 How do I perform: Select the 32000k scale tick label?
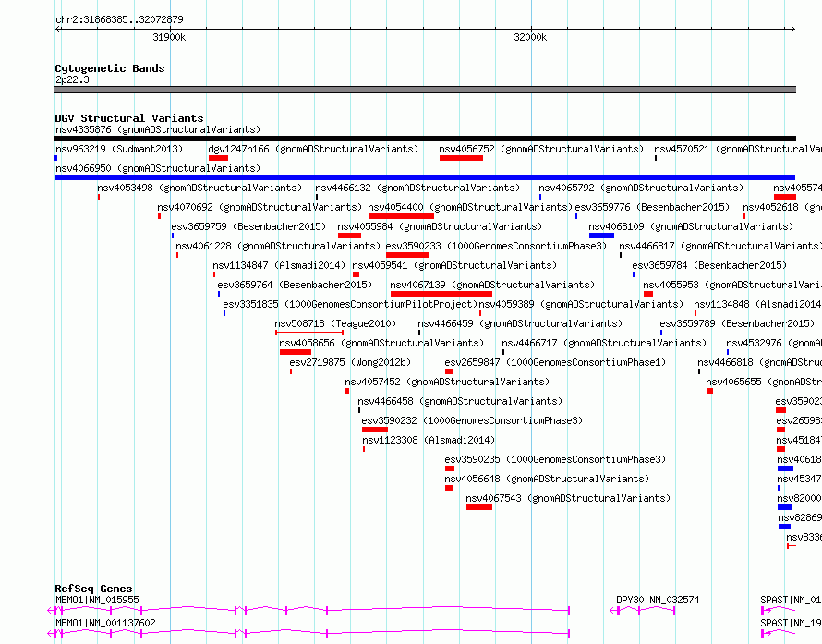(x=530, y=37)
